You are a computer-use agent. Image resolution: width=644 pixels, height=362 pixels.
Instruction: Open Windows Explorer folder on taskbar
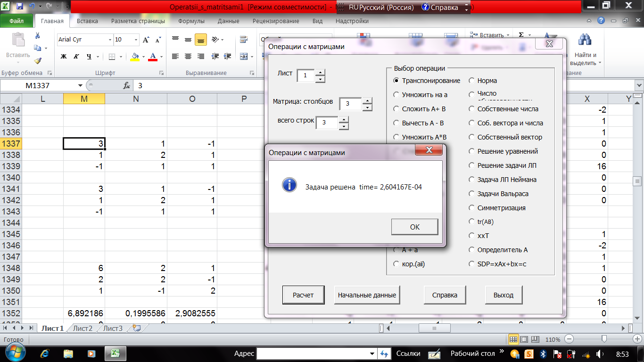coord(68,354)
